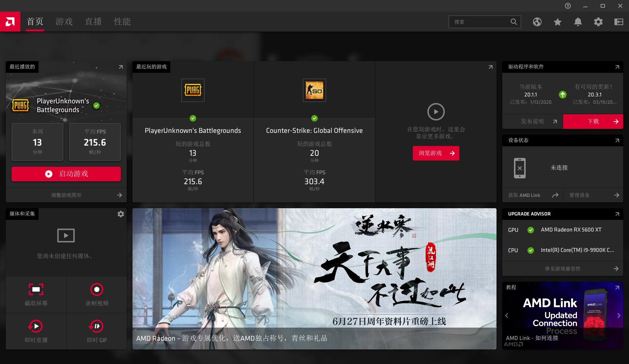This screenshot has height=364, width=629.
Task: Switch to the 首页 tab
Action: [x=35, y=22]
